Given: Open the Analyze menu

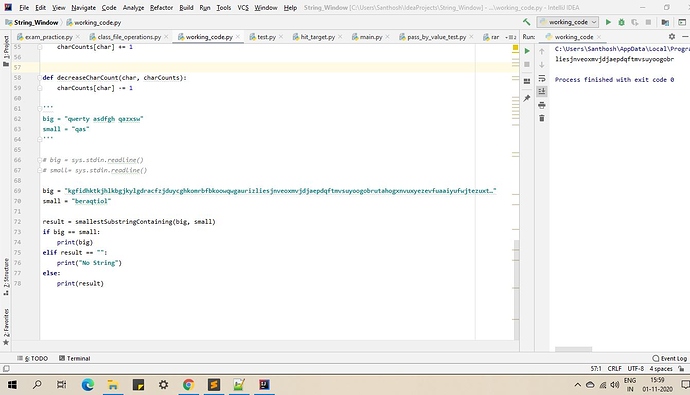Looking at the screenshot, I should coord(133,7).
